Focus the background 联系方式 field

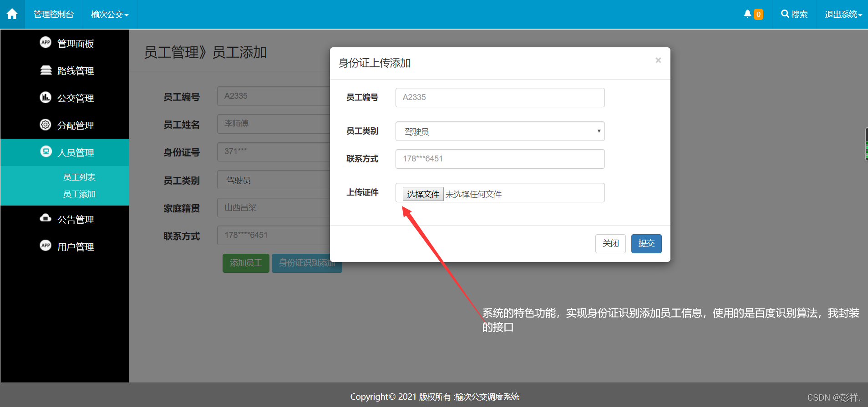(274, 236)
